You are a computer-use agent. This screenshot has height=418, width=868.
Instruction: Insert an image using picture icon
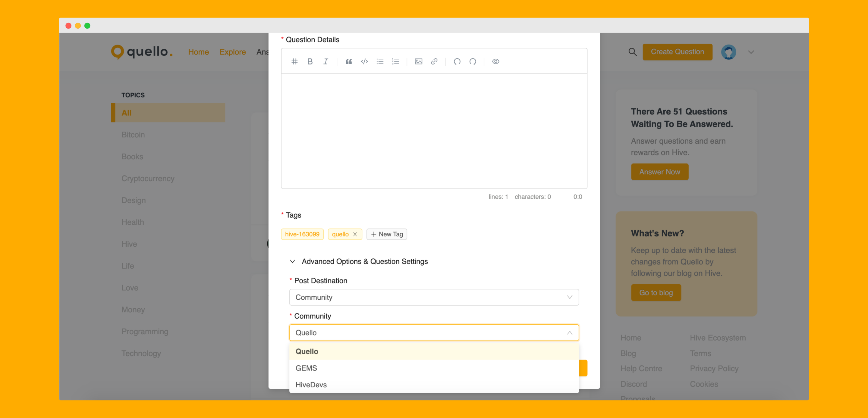click(x=418, y=61)
